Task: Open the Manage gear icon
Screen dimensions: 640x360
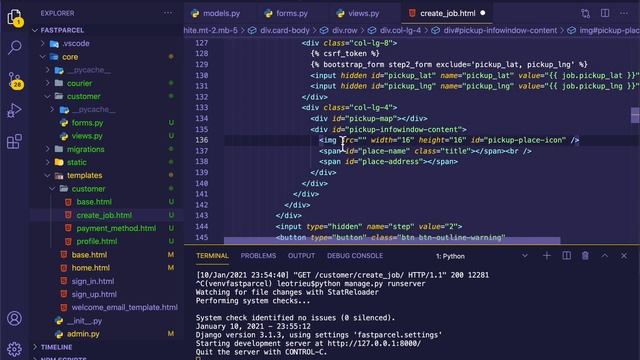Action: tap(14, 349)
